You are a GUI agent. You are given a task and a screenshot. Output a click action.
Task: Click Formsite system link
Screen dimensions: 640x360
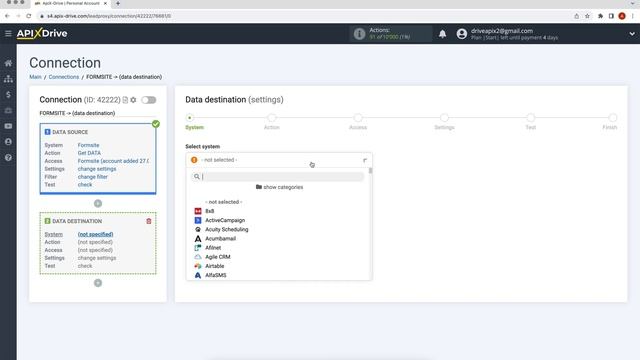[x=89, y=145]
